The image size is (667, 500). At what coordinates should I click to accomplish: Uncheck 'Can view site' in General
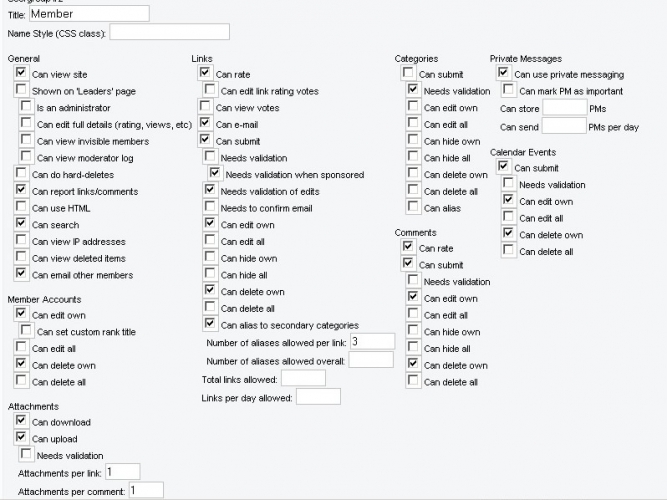pyautogui.click(x=21, y=73)
